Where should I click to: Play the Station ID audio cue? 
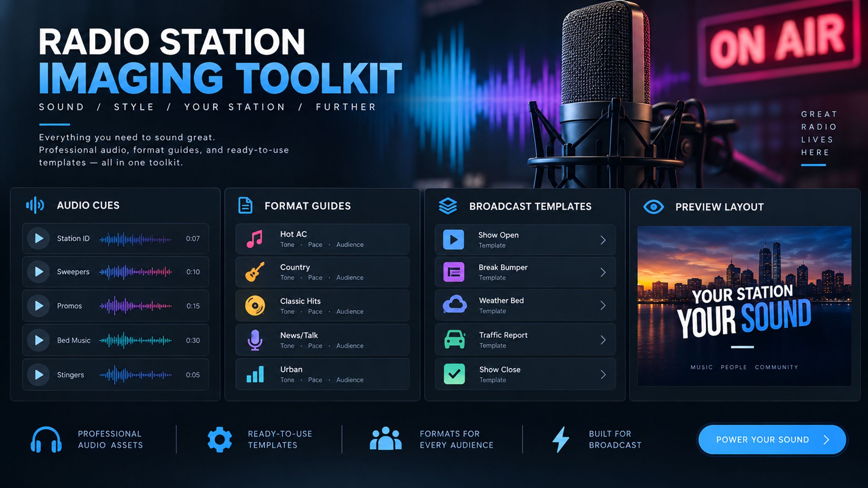click(x=38, y=238)
